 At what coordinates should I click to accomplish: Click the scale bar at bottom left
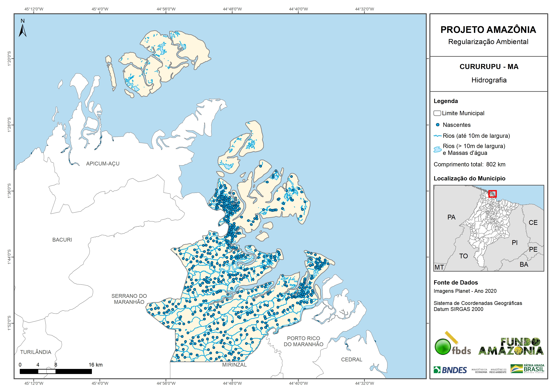click(56, 371)
